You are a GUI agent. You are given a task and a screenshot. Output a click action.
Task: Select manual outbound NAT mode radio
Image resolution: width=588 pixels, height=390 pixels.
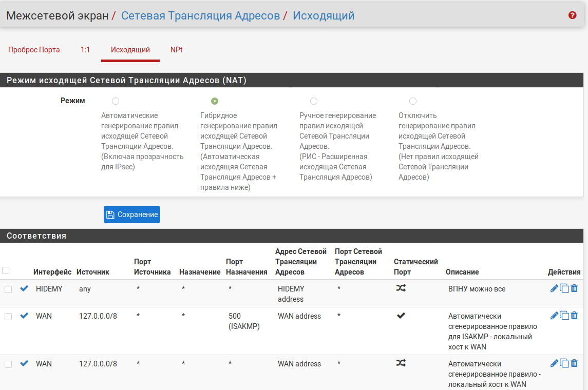[x=314, y=101]
